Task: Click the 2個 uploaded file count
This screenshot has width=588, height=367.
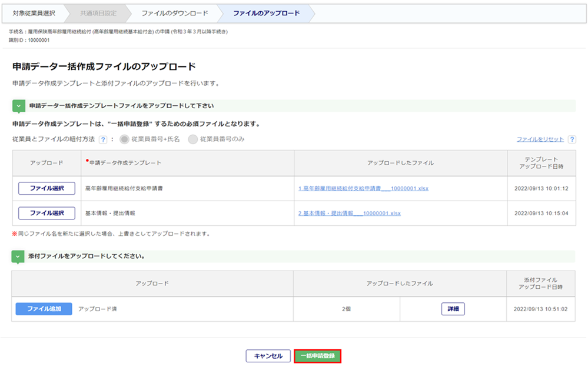Action: pyautogui.click(x=346, y=309)
